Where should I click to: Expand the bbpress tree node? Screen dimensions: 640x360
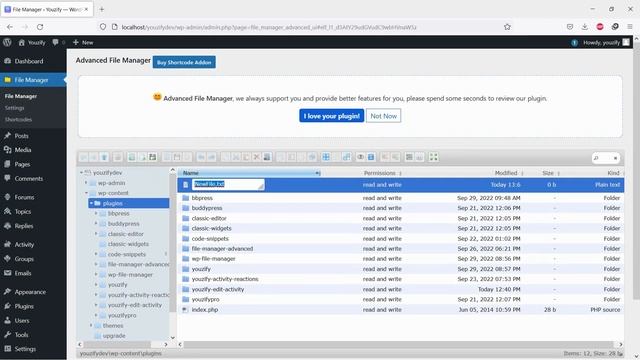coord(96,213)
